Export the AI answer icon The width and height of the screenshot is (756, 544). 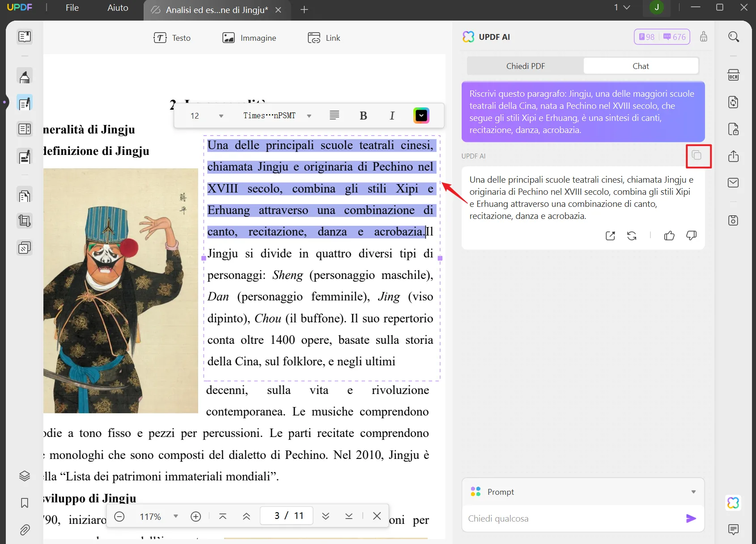click(x=611, y=236)
